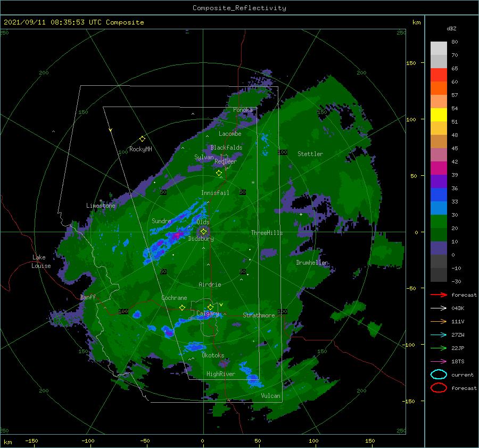Select the Cochrane label on map
Screen dimensions: 479x448
174,298
